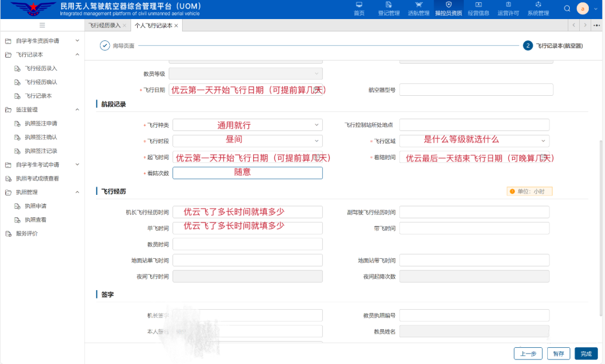Image resolution: width=605 pixels, height=364 pixels.
Task: Click the 上一步 button
Action: (x=528, y=353)
